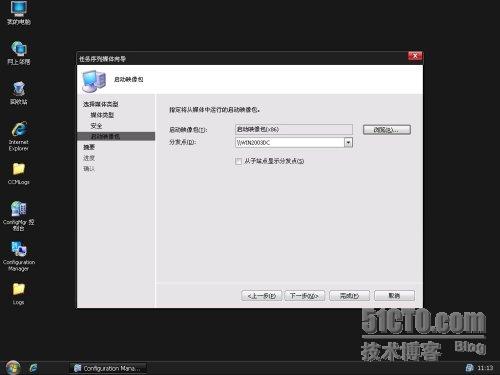
Task: Click the 11:13 taskbar clock
Action: [x=485, y=368]
